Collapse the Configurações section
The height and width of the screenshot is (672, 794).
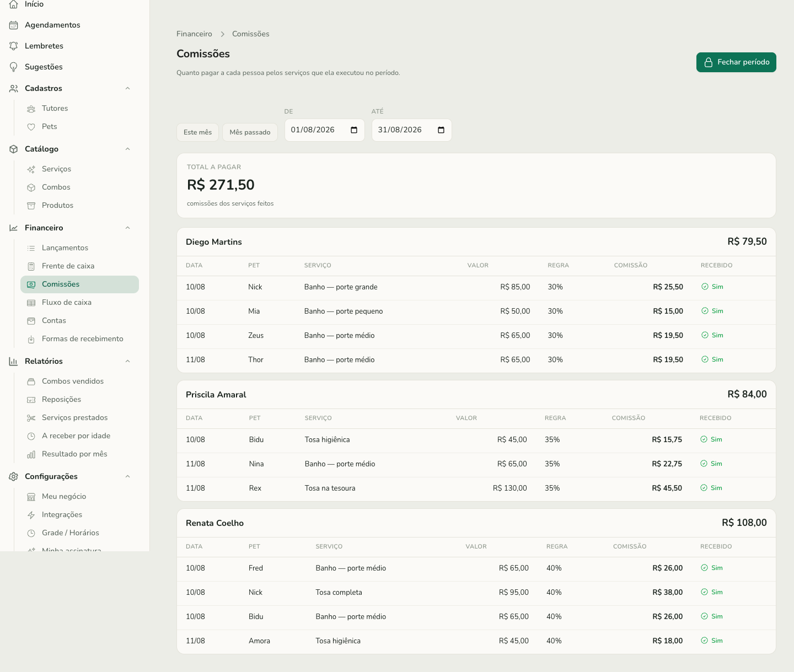point(128,476)
